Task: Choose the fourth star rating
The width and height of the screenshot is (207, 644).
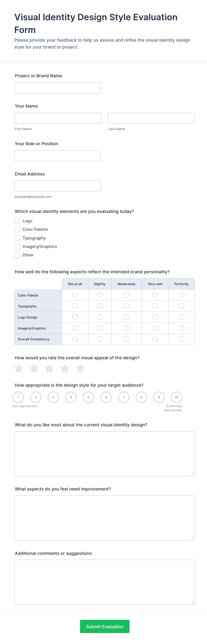Action: point(65,368)
